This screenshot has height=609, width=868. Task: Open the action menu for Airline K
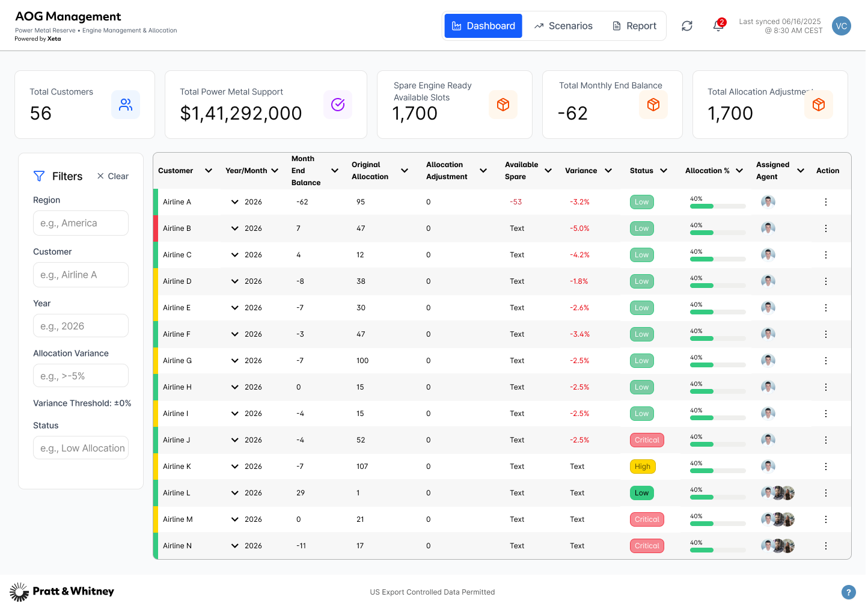click(826, 467)
